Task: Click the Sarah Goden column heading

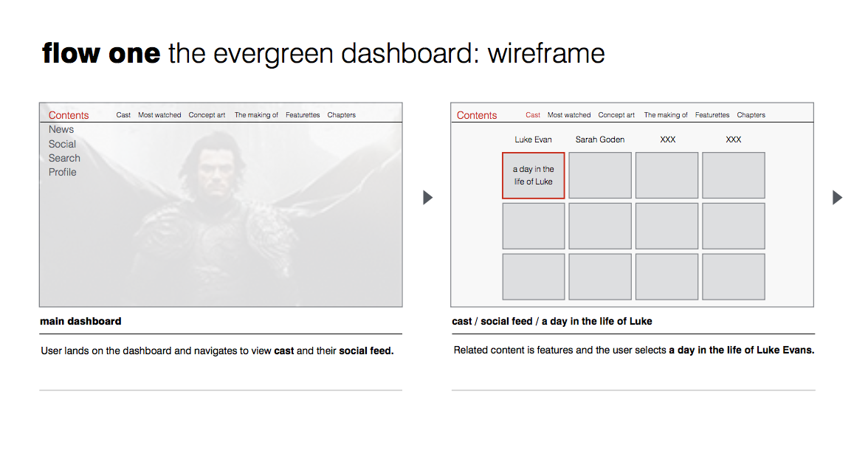Action: click(x=600, y=139)
